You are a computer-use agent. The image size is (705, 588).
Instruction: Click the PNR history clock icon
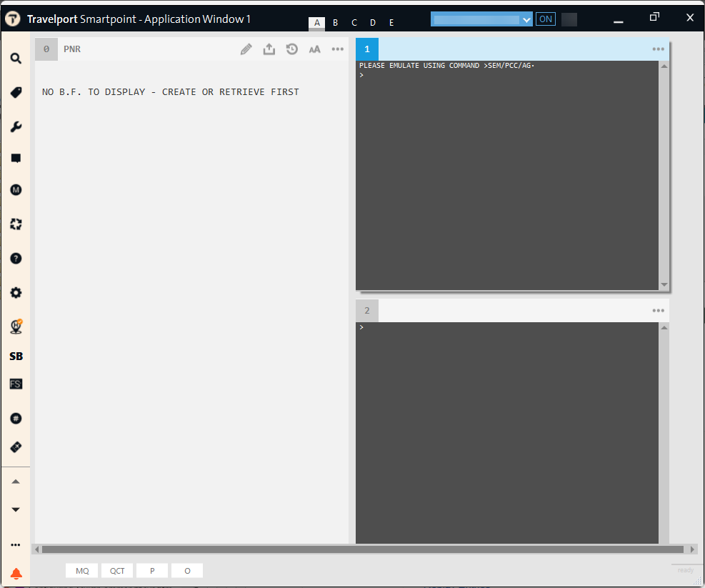point(292,49)
